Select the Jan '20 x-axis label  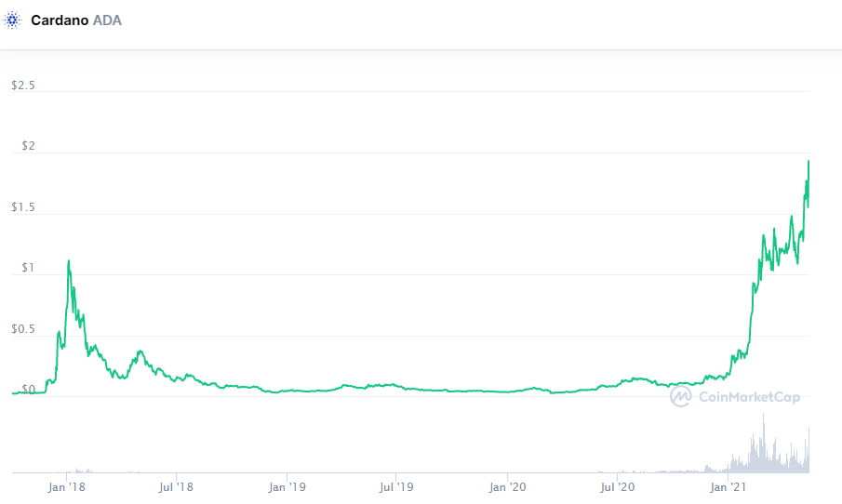[509, 486]
